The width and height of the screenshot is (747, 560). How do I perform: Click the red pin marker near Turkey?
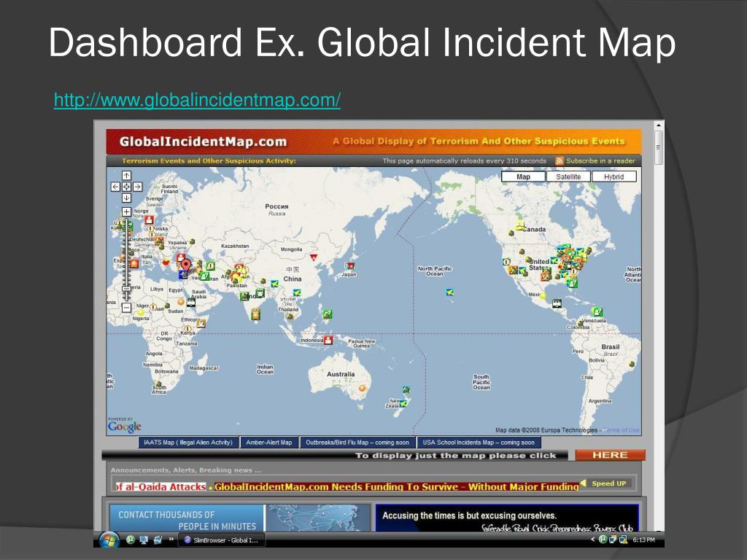click(x=186, y=265)
